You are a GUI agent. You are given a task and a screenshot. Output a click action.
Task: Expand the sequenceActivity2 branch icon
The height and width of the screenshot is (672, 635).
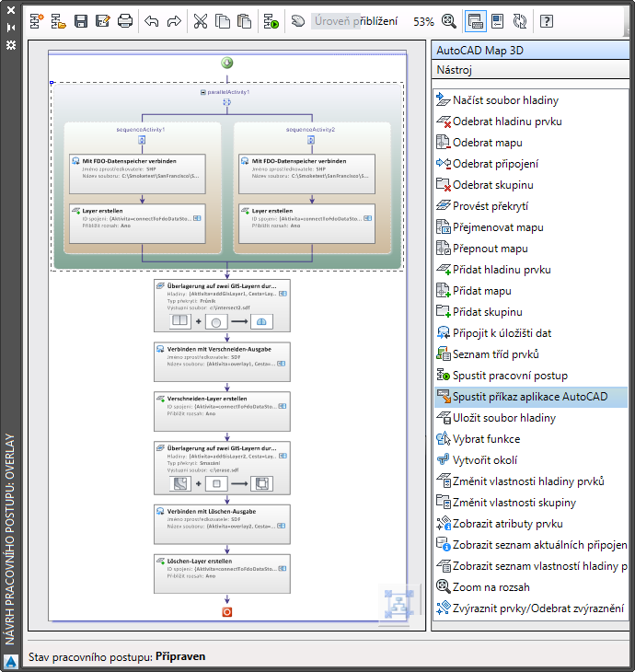pyautogui.click(x=311, y=140)
